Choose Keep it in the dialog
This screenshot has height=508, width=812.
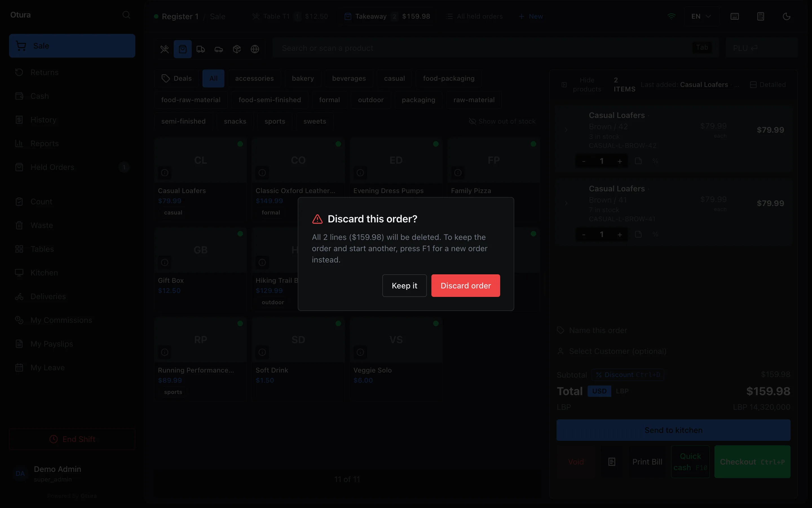click(x=404, y=286)
